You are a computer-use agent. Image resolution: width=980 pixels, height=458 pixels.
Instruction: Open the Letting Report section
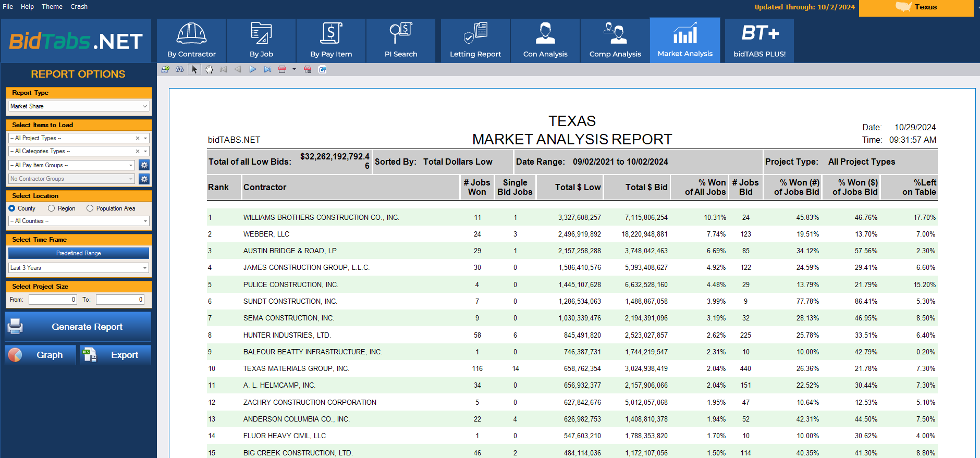click(475, 41)
